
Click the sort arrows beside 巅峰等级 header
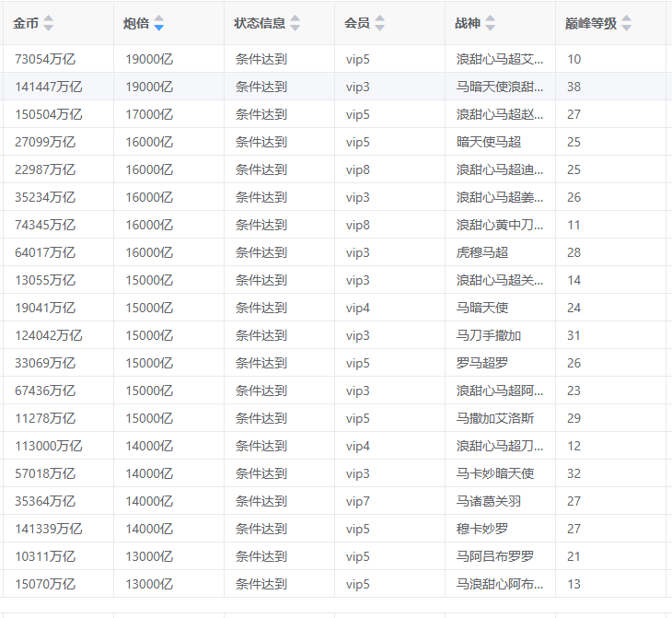[627, 24]
